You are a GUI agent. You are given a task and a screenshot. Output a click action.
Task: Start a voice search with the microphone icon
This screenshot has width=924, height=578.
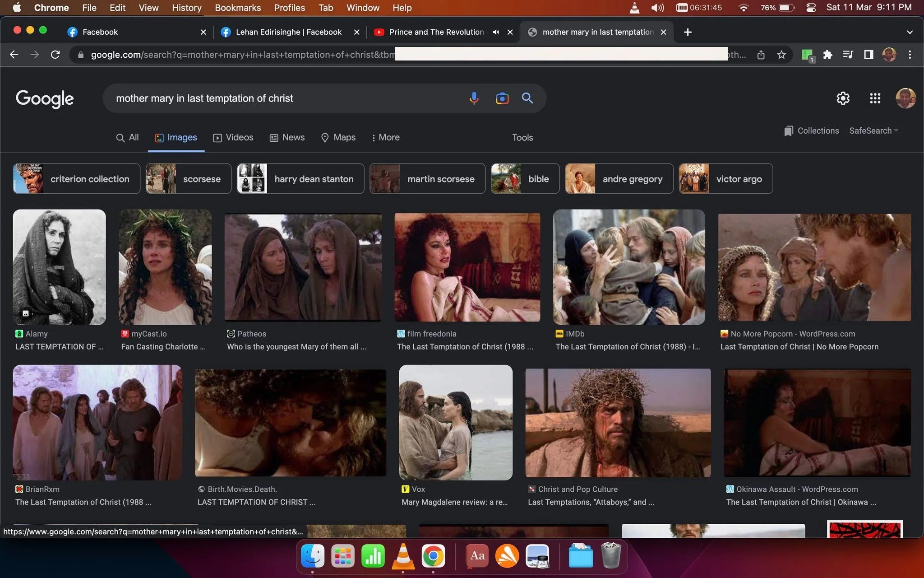click(x=474, y=98)
